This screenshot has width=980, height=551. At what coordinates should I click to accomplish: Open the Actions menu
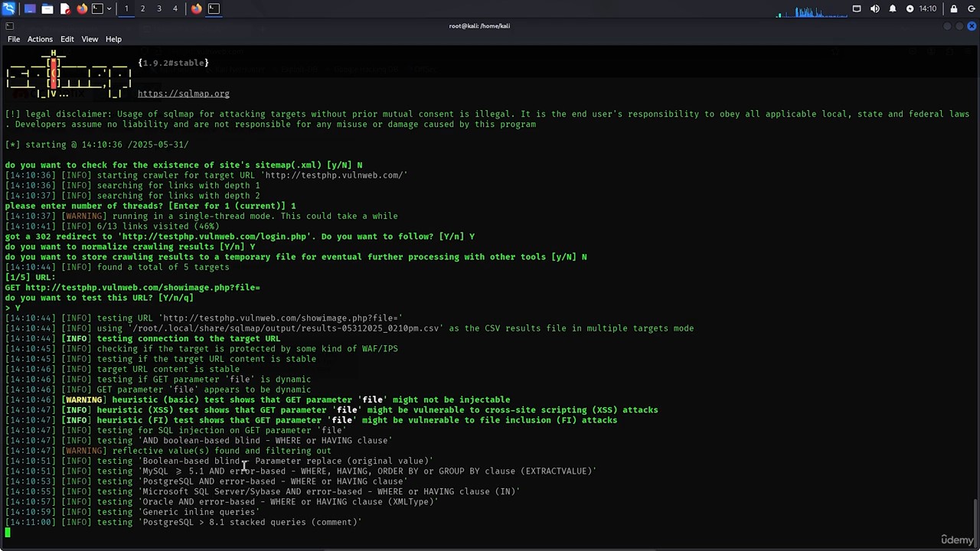click(x=40, y=39)
